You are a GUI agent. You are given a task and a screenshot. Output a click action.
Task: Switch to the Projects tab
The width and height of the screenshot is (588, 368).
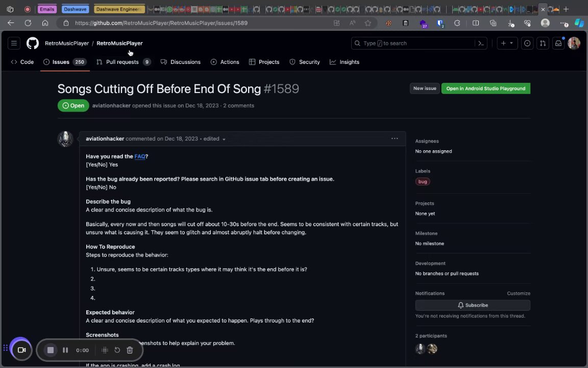[264, 62]
